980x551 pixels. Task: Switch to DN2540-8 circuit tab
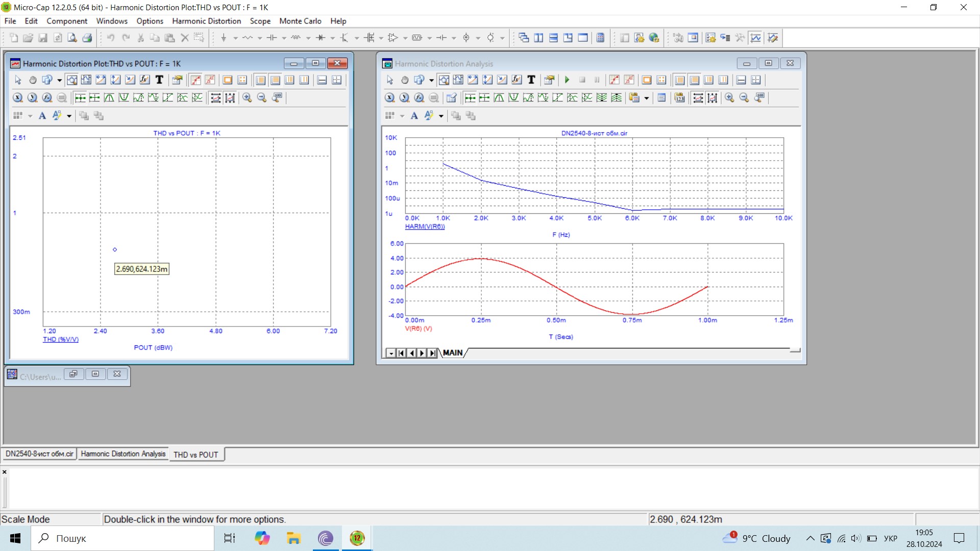[x=40, y=454]
